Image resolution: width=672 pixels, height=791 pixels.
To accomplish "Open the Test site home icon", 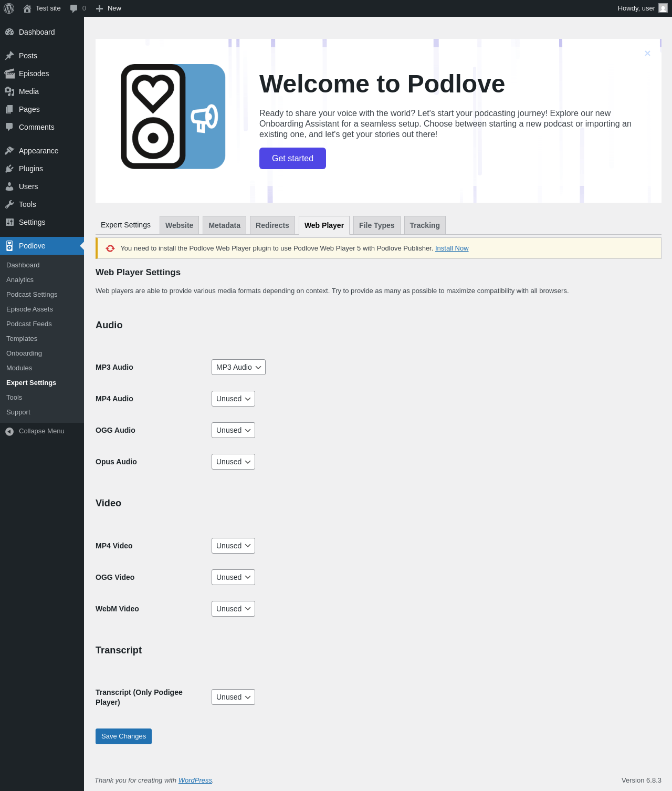I will point(27,8).
